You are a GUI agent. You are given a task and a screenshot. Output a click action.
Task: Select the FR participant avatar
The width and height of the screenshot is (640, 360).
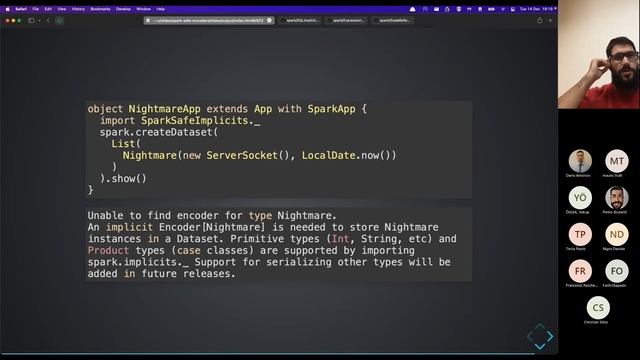580,271
